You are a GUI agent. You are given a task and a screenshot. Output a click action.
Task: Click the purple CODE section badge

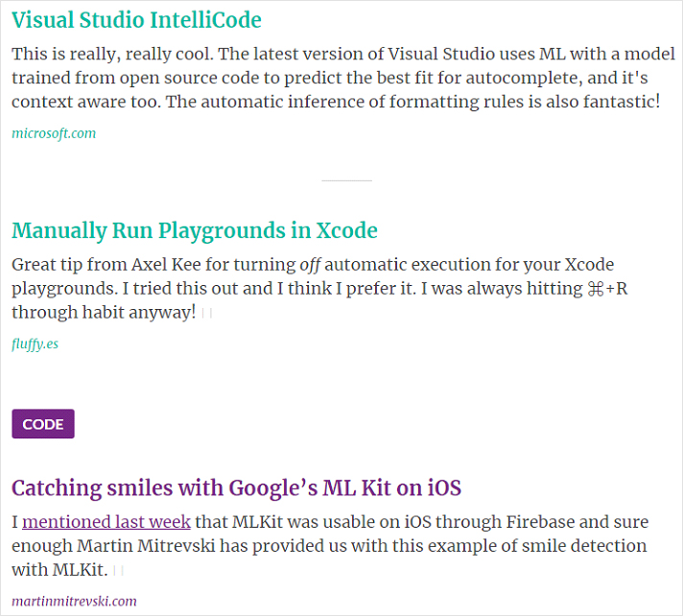43,424
